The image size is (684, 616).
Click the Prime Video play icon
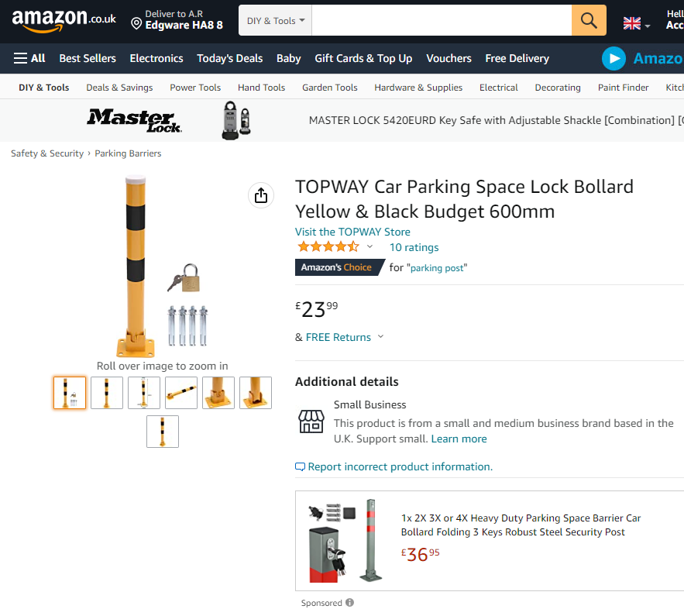(x=614, y=58)
